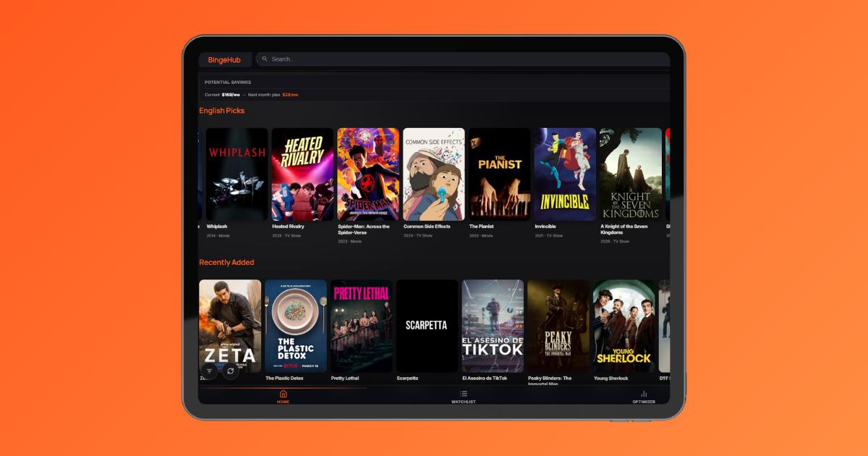Image resolution: width=868 pixels, height=456 pixels.
Task: Click the English Picks section heading
Action: [x=222, y=111]
